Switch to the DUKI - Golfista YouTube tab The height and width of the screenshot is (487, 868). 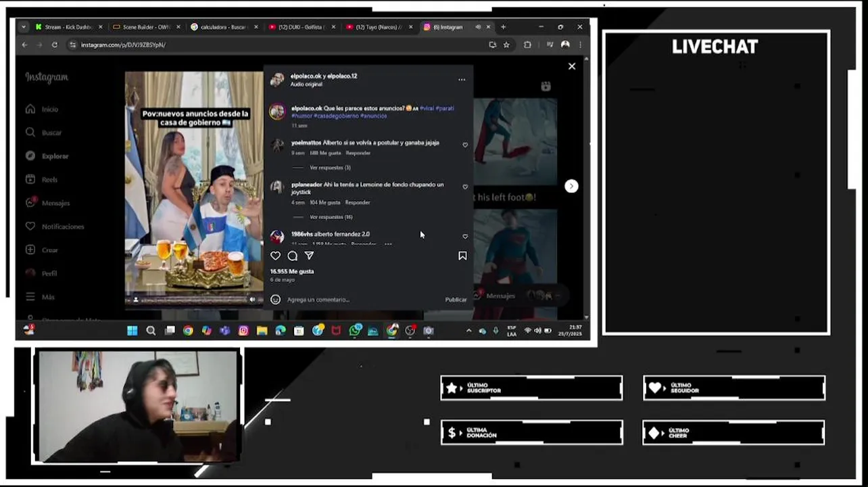pos(302,27)
